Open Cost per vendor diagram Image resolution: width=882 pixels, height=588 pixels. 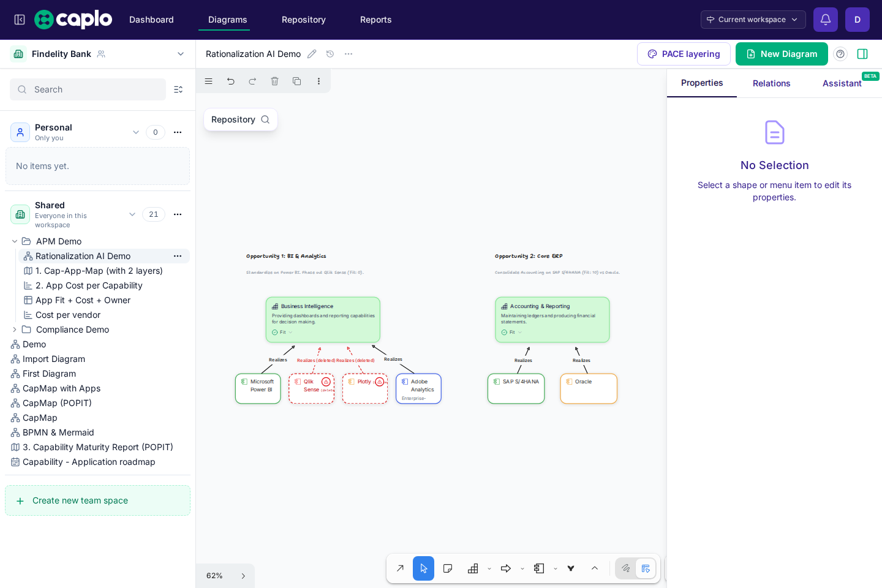[68, 315]
